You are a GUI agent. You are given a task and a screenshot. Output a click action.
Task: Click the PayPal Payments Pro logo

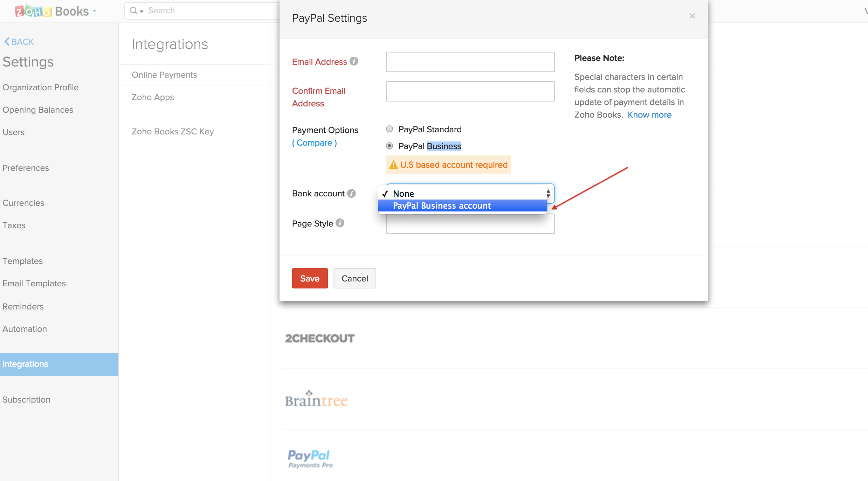coord(310,459)
